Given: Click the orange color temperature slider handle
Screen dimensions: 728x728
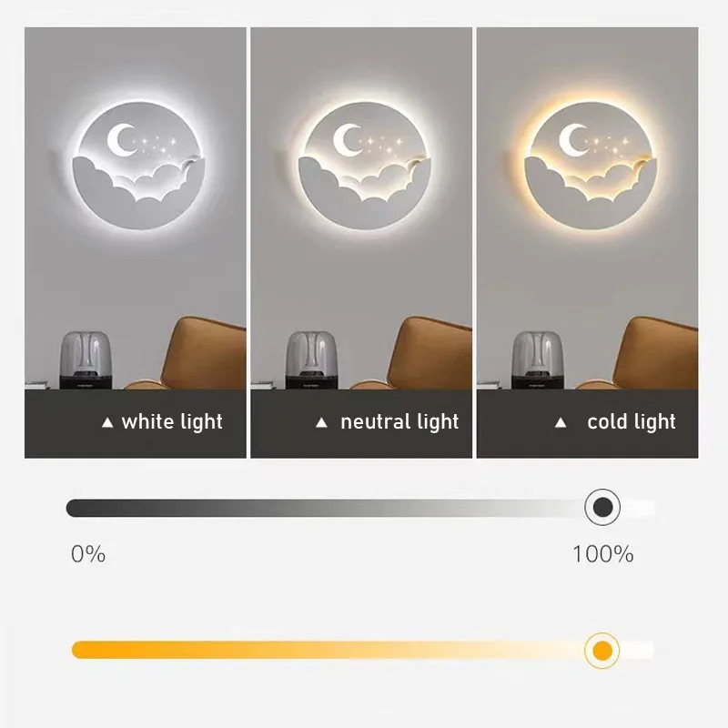Looking at the screenshot, I should [x=602, y=651].
